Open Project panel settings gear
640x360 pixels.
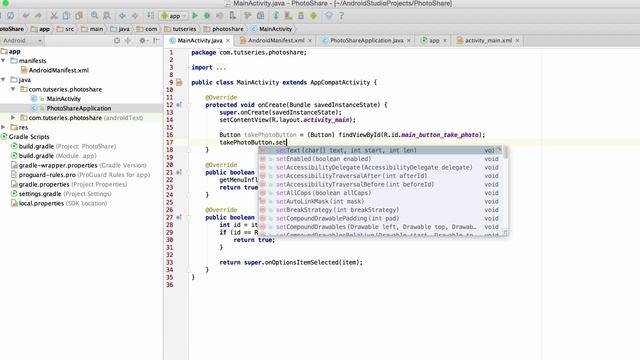click(x=143, y=40)
